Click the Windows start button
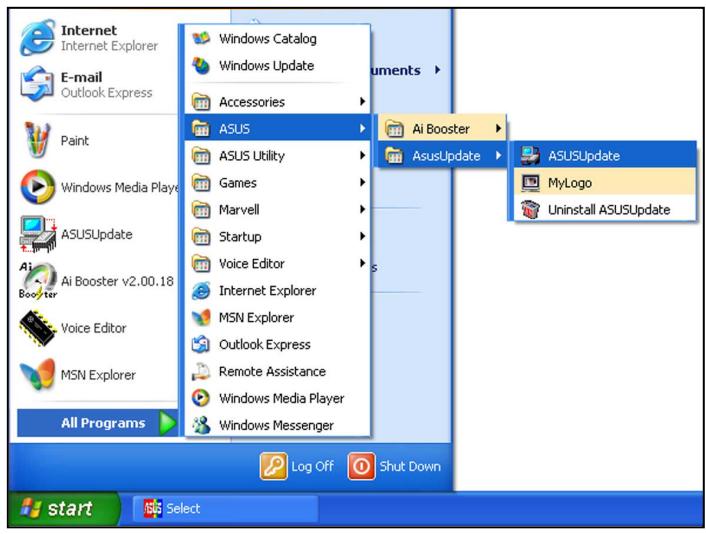 click(x=63, y=509)
